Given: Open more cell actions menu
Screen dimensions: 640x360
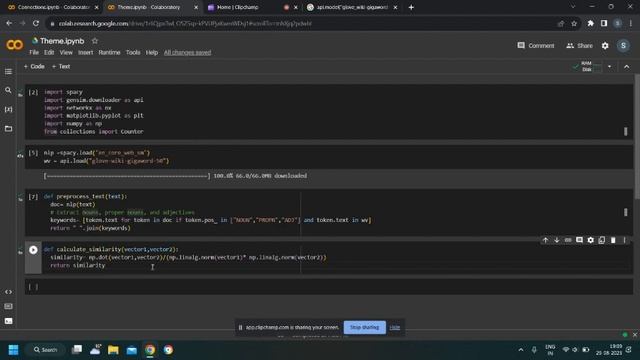Looking at the screenshot, I should 624,240.
